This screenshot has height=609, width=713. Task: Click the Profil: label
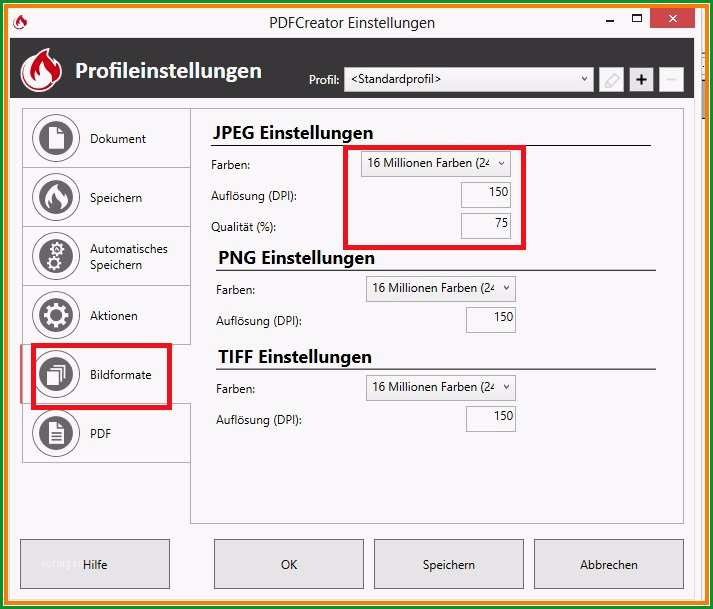point(324,80)
